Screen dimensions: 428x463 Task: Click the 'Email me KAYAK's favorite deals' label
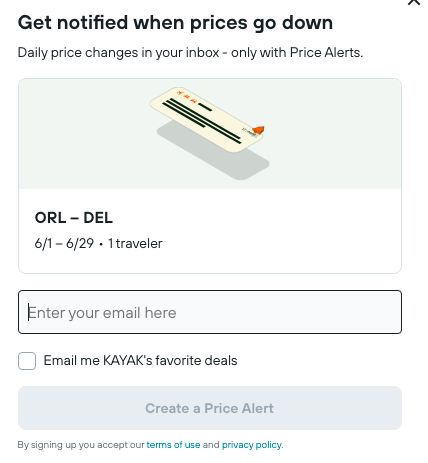point(140,361)
